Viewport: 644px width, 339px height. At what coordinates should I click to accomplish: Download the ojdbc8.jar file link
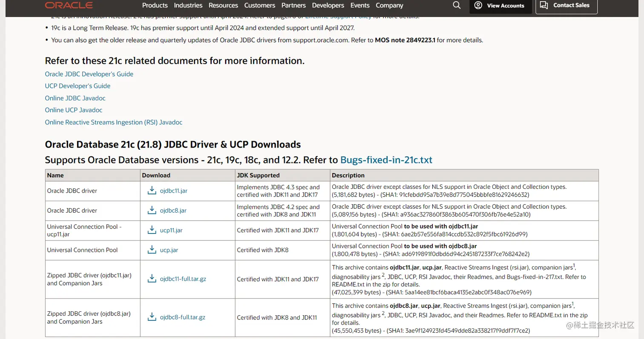click(173, 211)
